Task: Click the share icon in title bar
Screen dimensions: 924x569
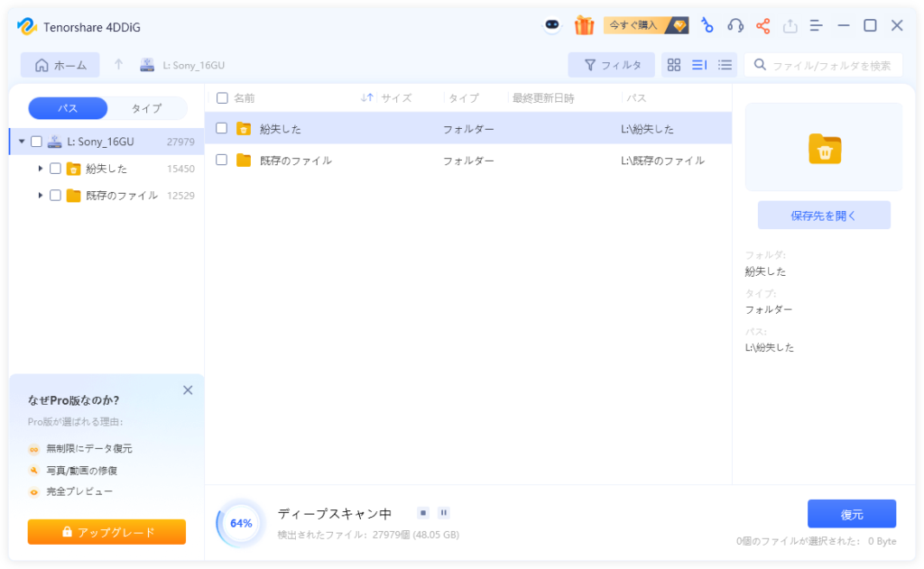Action: pos(763,25)
